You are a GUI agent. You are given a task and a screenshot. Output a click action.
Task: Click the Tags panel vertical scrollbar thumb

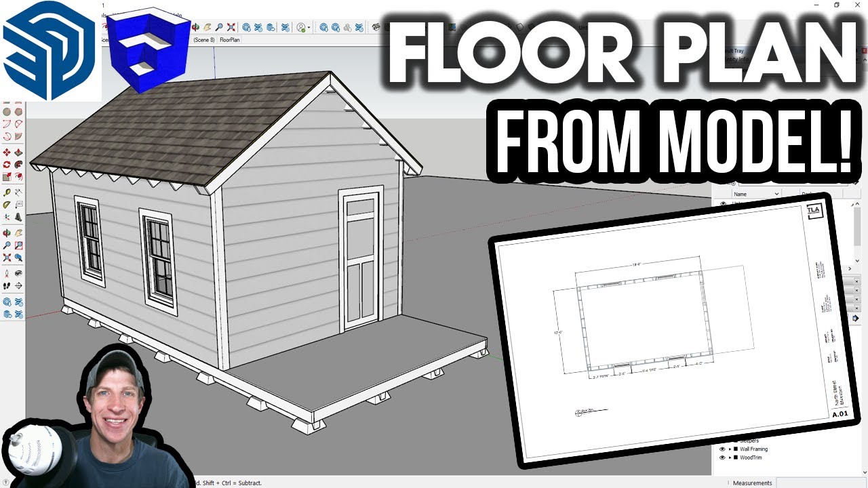point(857,227)
